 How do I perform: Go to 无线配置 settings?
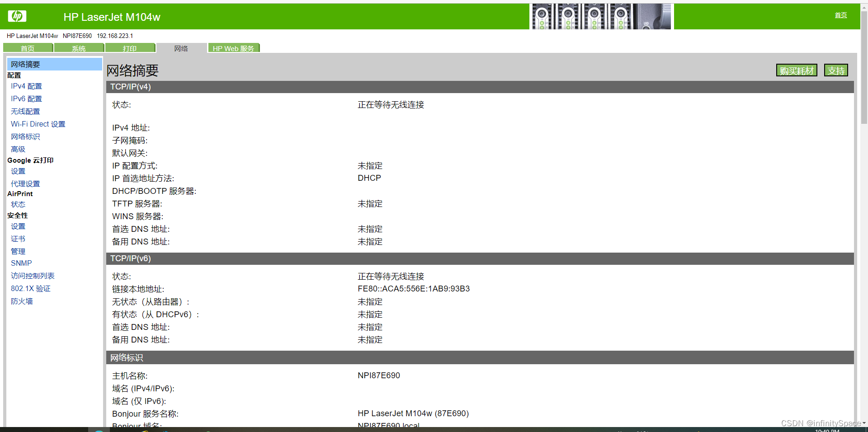25,111
